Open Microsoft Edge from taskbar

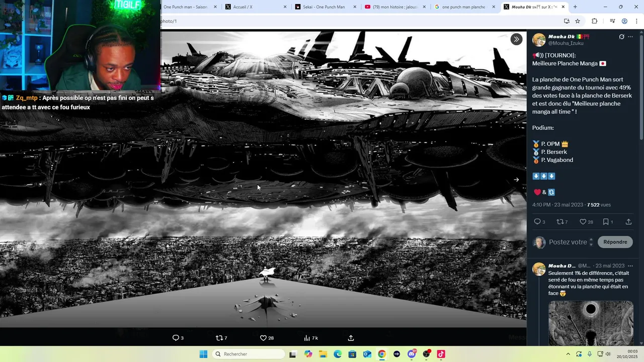[338, 354]
